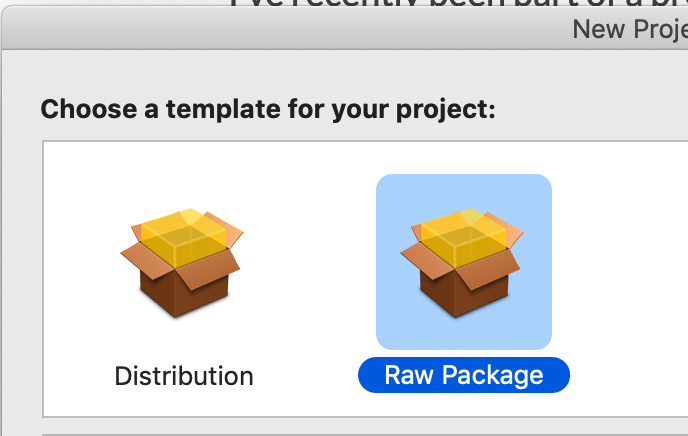The height and width of the screenshot is (436, 688).
Task: Select the Raw Package template box icon
Action: (462, 262)
